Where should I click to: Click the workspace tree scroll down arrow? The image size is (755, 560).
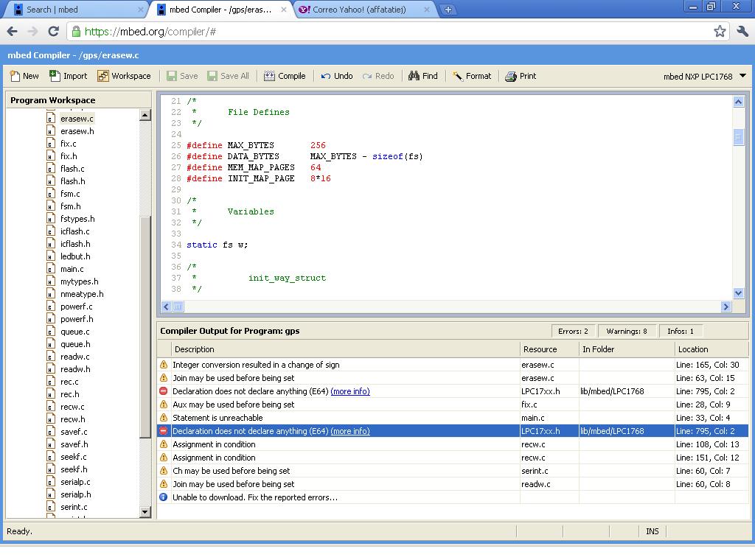[x=145, y=512]
